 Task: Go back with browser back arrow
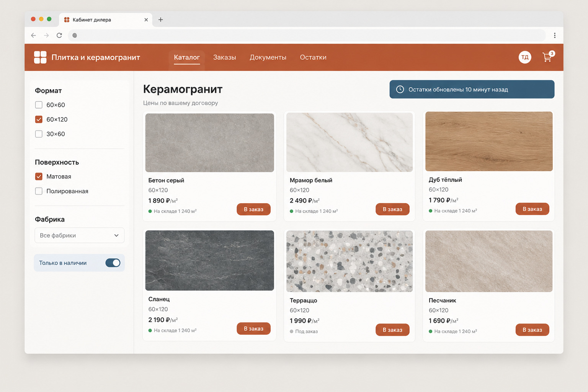tap(33, 35)
